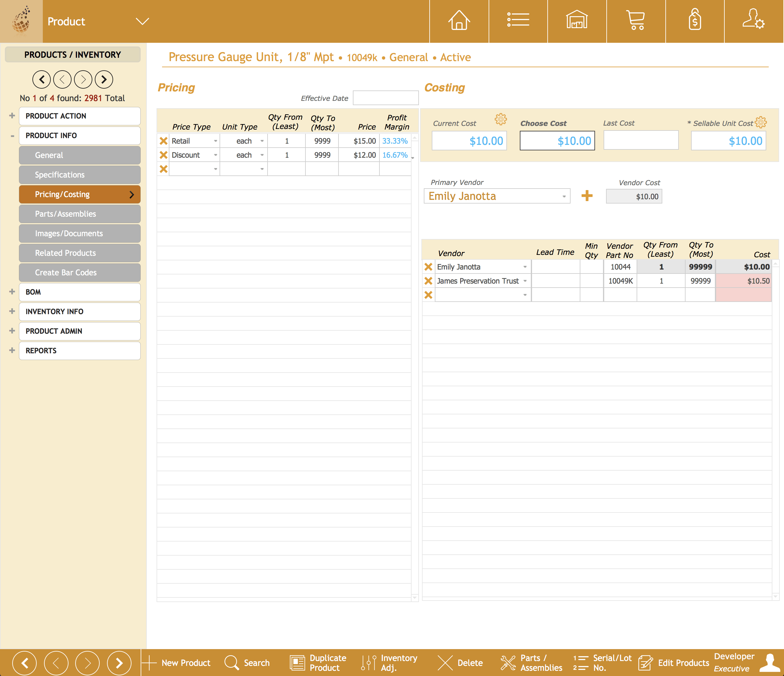
Task: Click bottom bar first record arrow
Action: pos(24,663)
